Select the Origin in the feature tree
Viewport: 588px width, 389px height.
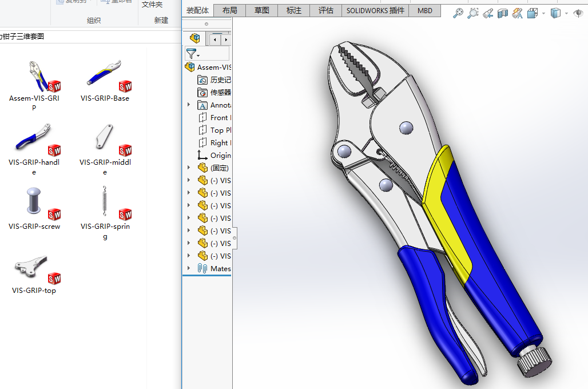[214, 155]
